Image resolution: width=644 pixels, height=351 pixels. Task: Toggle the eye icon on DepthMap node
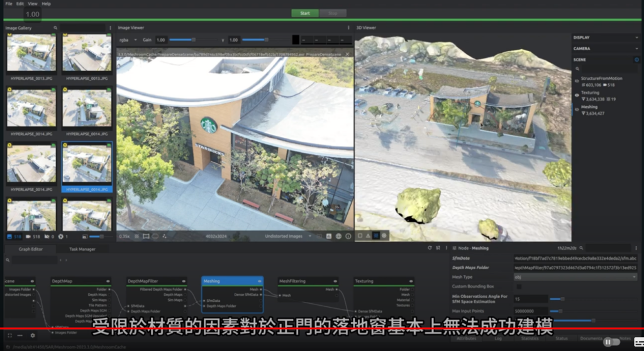108,281
